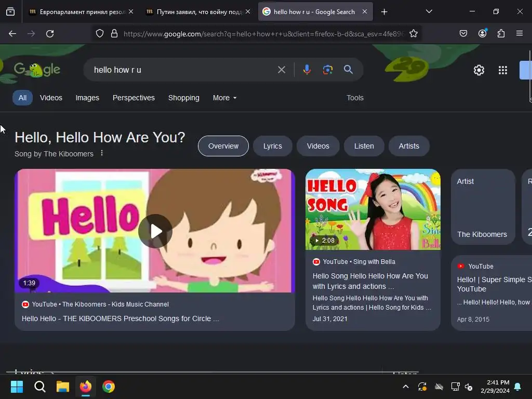Screen dimensions: 532x399
Task: Select the Artists chip
Action: click(x=409, y=146)
